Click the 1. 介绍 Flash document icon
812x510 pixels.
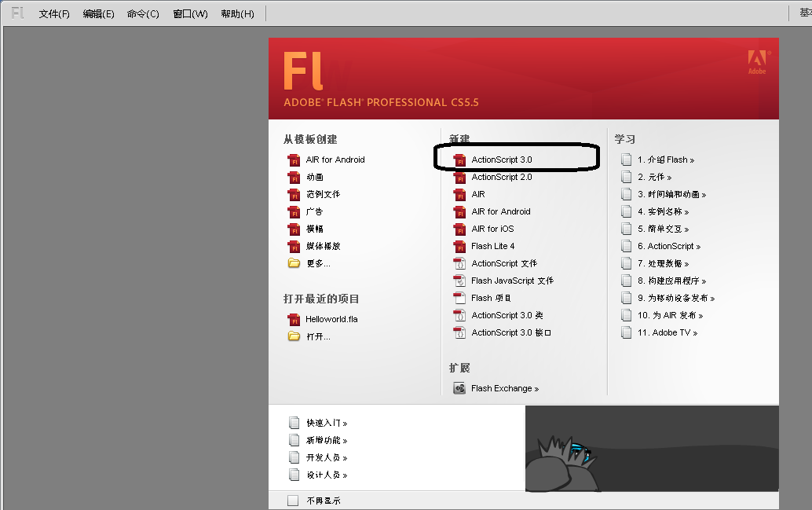(626, 160)
